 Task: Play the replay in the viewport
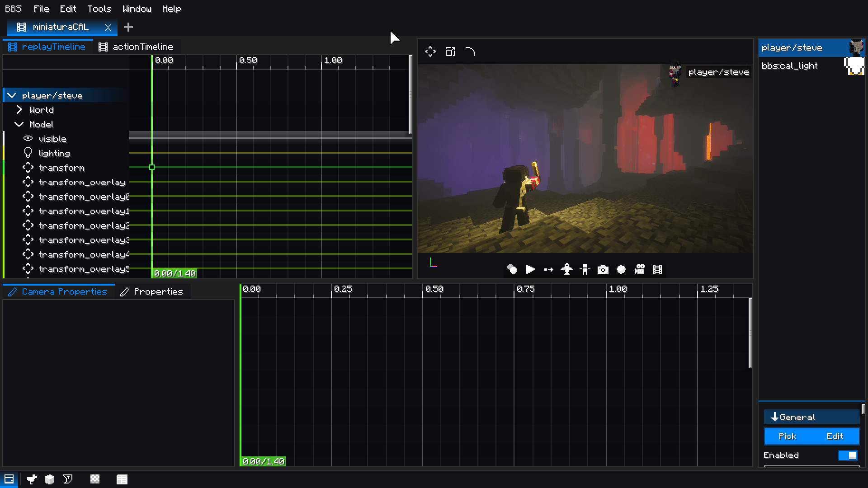pos(530,269)
